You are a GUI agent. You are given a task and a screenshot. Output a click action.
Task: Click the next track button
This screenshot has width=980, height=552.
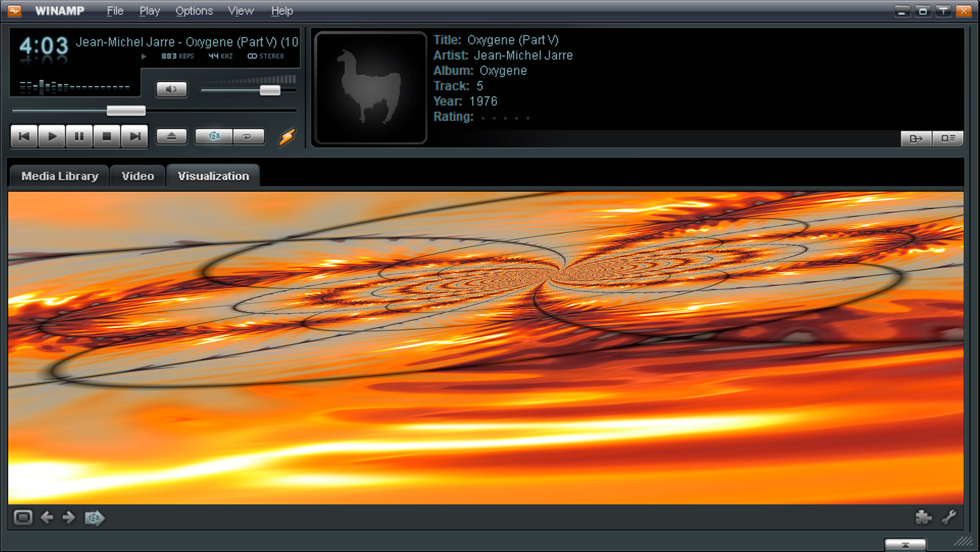coord(133,137)
